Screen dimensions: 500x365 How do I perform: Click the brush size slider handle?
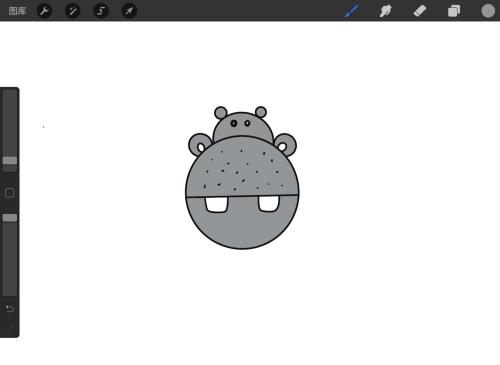pyautogui.click(x=10, y=161)
